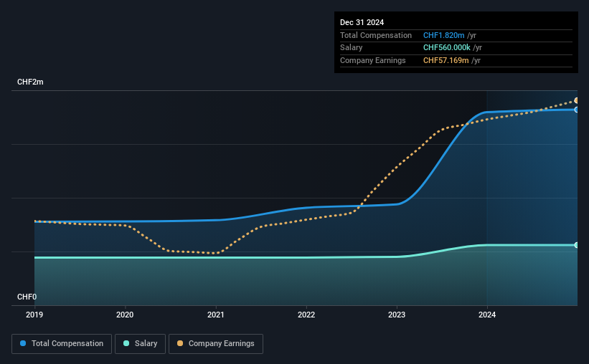Click the Dec 31 2024 tooltip date
The width and height of the screenshot is (589, 364).
point(362,22)
